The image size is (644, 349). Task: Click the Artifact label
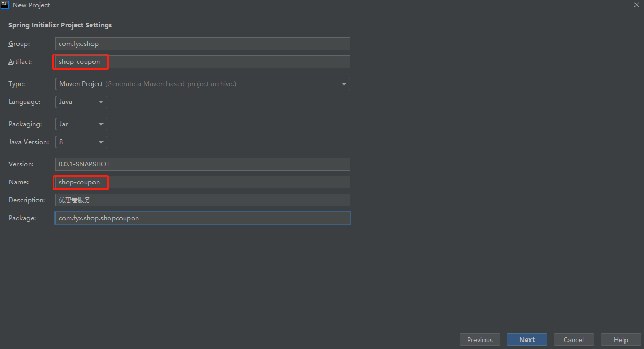20,62
